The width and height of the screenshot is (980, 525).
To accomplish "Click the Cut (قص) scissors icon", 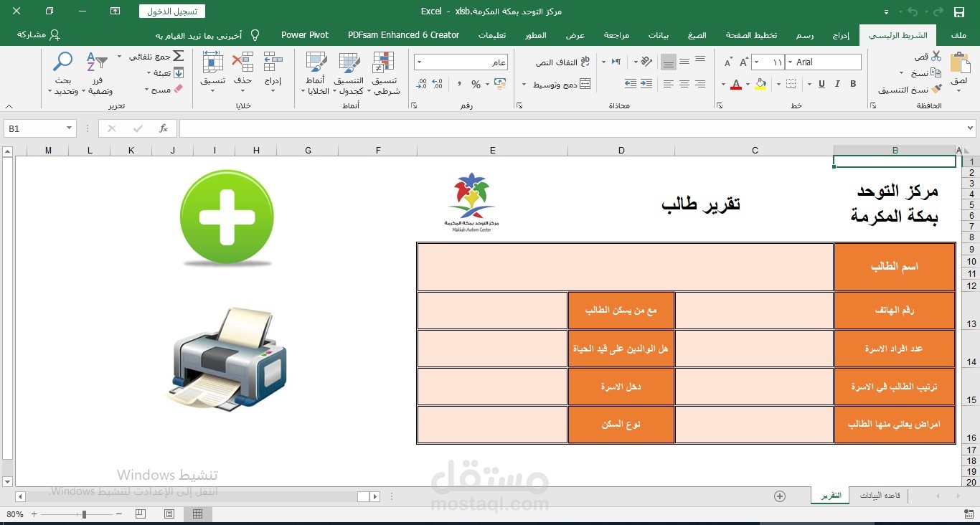I will 936,56.
